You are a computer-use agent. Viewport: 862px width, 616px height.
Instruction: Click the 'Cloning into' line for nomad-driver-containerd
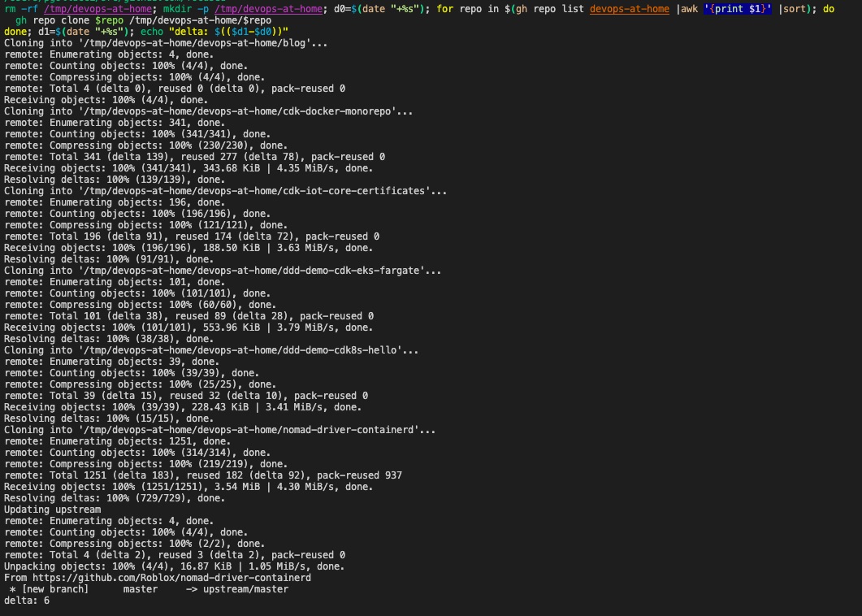tap(220, 430)
